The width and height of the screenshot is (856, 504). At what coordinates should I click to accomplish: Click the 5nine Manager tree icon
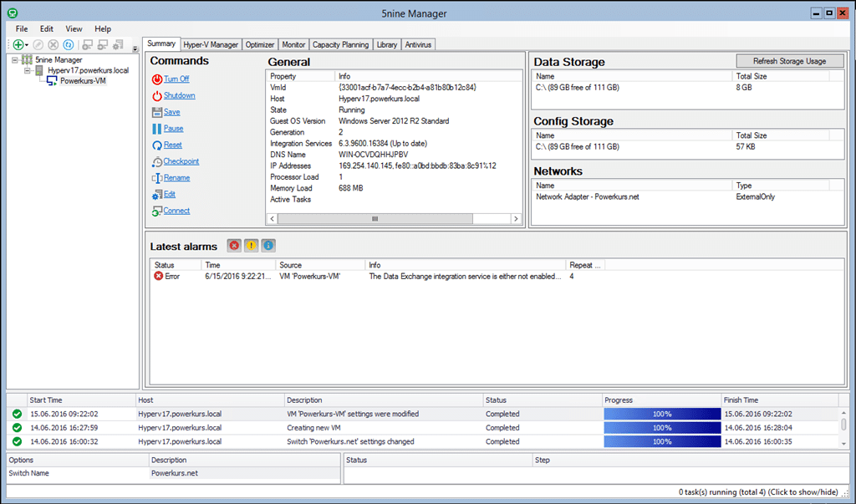coord(27,60)
